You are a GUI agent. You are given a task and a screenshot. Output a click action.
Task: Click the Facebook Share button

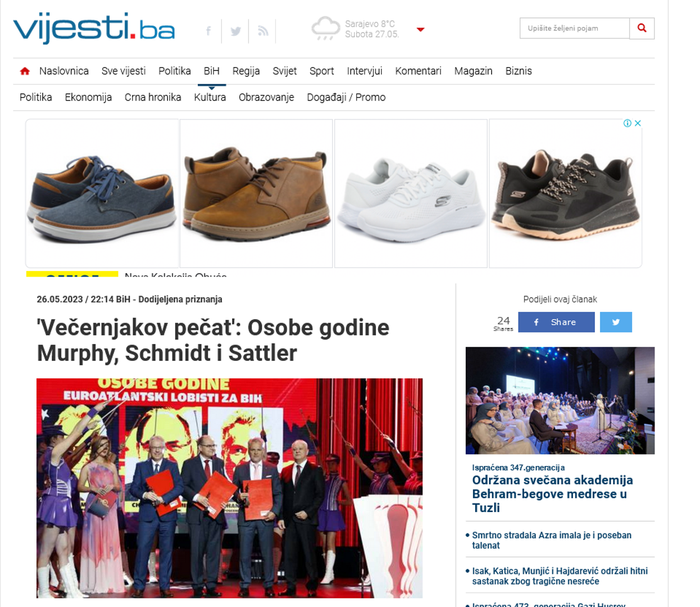point(556,322)
